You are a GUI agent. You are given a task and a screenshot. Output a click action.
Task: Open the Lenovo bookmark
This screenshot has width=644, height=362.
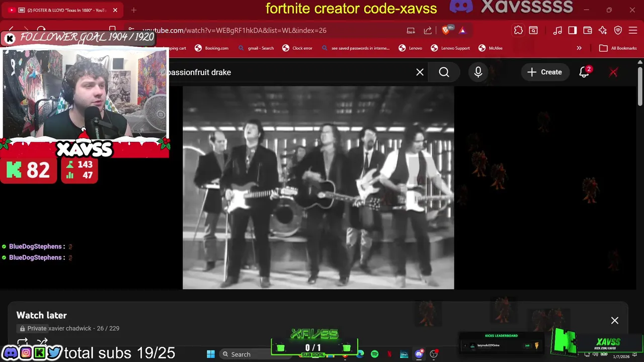411,48
